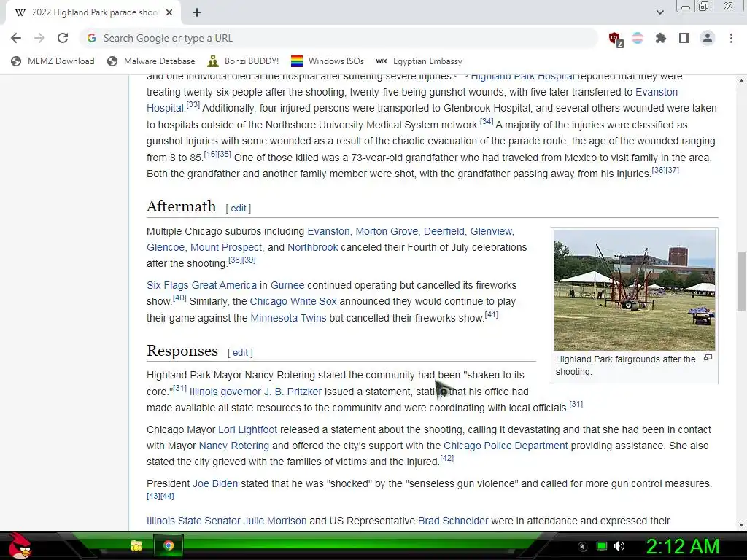747x560 pixels.
Task: Click the scrollbar down arrow
Action: tap(741, 525)
